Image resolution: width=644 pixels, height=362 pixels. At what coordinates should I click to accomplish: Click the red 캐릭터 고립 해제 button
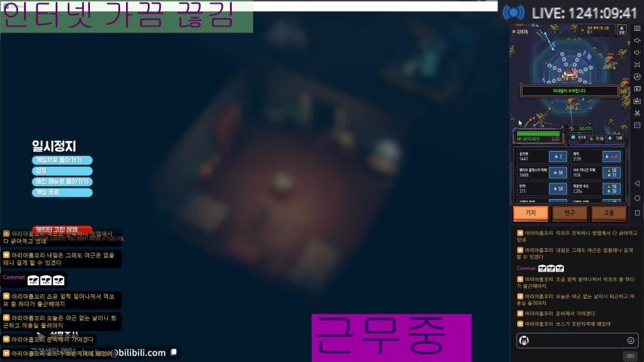tap(62, 230)
